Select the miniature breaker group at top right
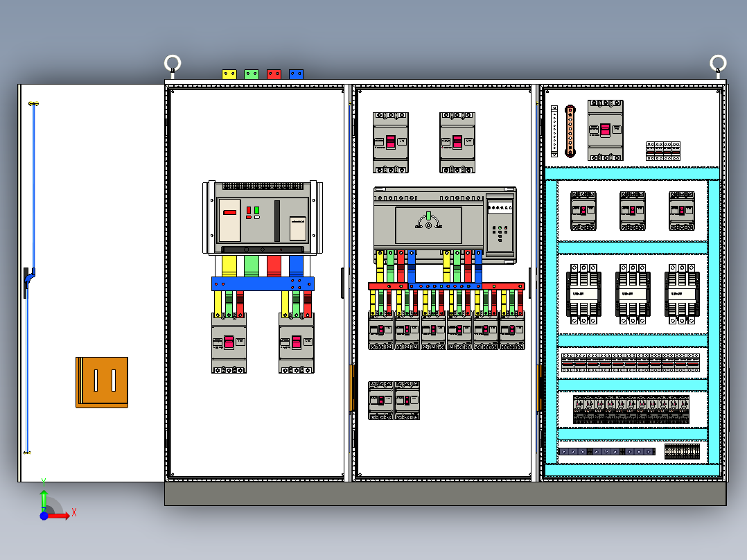747x560 pixels. [662, 150]
